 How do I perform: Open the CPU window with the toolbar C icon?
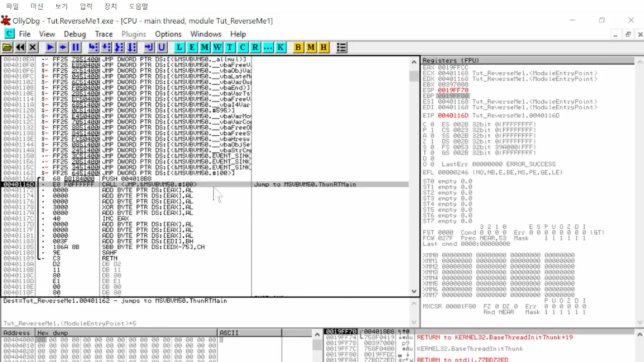coord(243,47)
